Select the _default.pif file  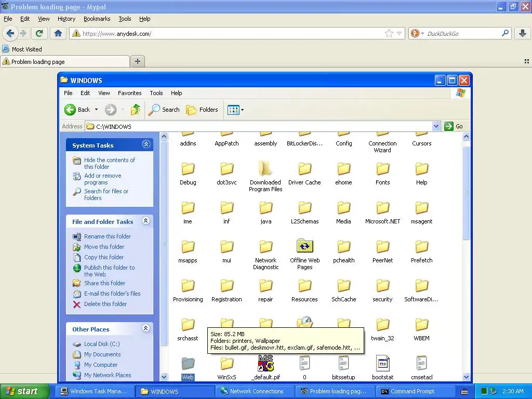click(x=265, y=367)
